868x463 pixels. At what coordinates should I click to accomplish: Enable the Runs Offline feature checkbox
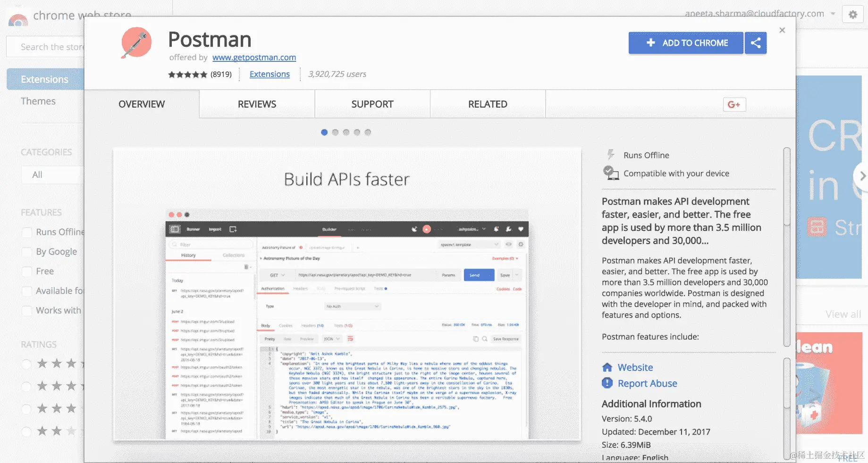click(x=27, y=232)
